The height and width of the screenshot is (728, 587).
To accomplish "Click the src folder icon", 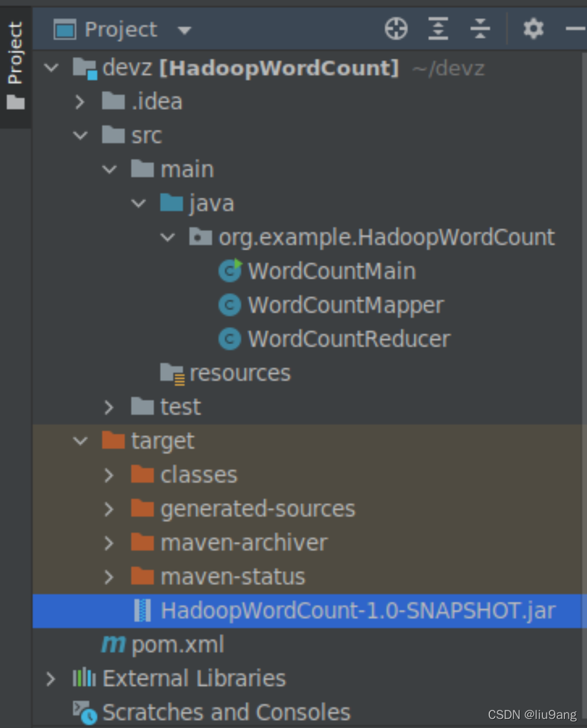I will tap(113, 134).
